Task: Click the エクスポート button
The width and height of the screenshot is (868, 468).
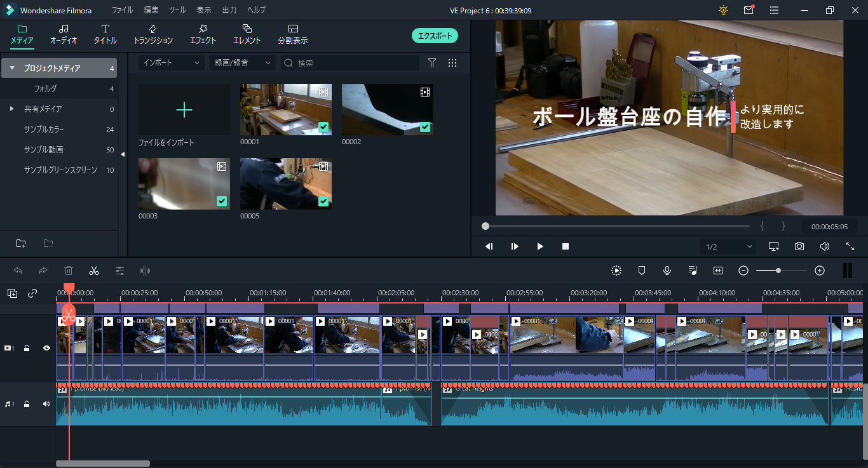Action: click(x=435, y=36)
